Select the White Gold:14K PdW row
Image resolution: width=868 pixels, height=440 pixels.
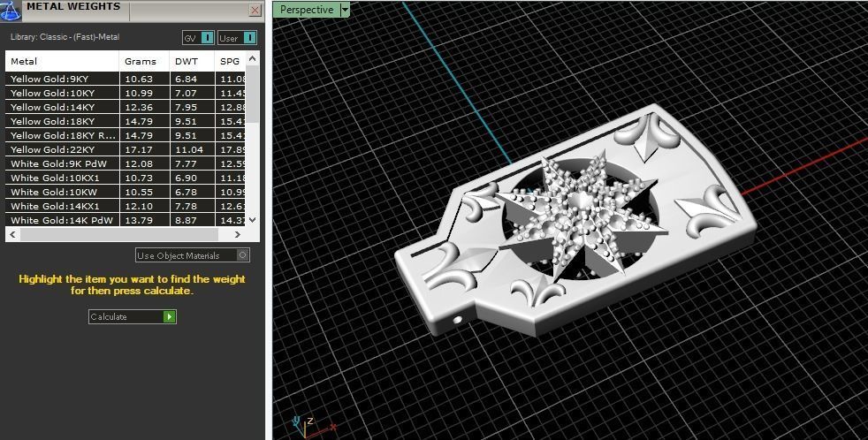point(126,220)
